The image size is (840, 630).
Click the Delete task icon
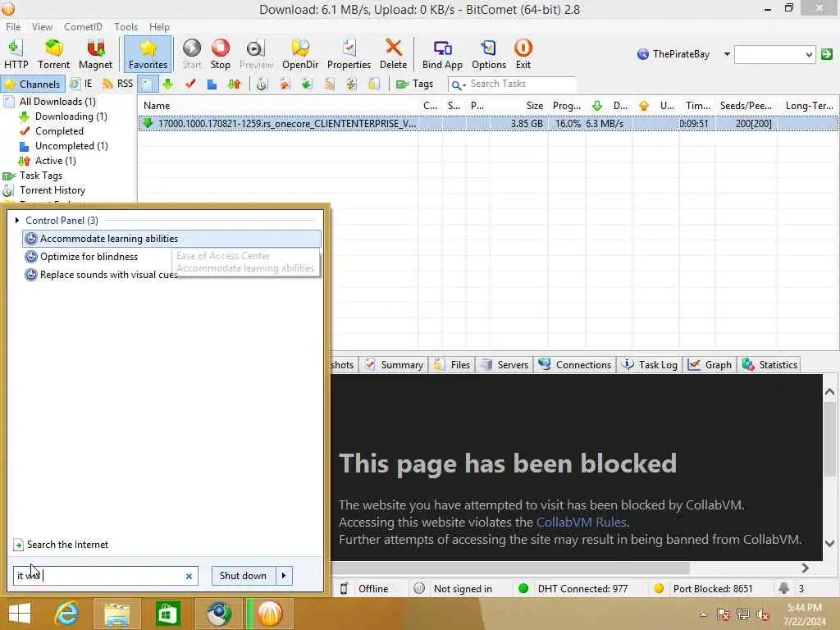tap(393, 54)
